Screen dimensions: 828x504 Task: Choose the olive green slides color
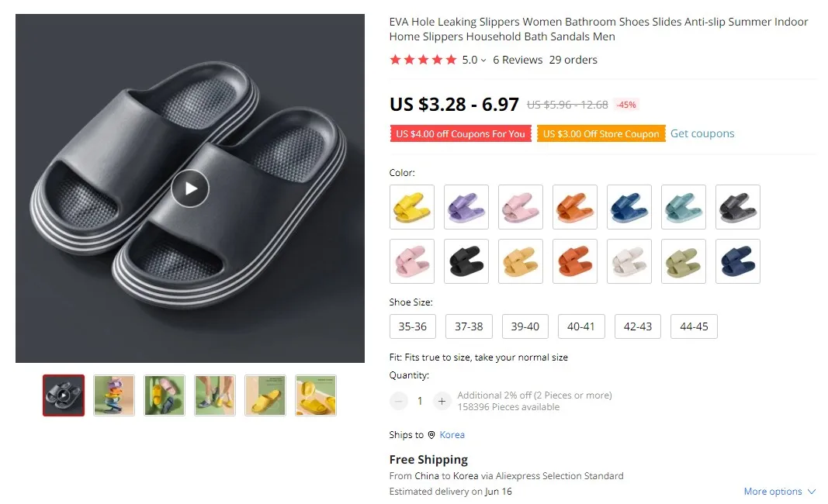pyautogui.click(x=684, y=261)
